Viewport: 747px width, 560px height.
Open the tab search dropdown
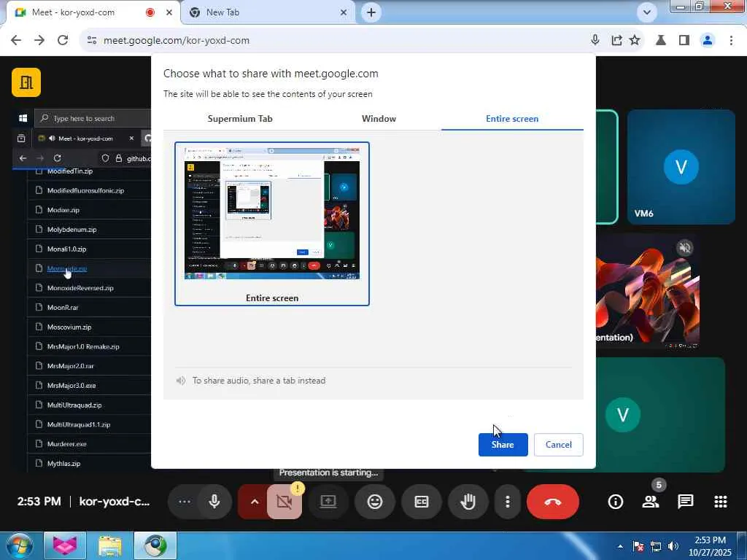click(x=646, y=12)
